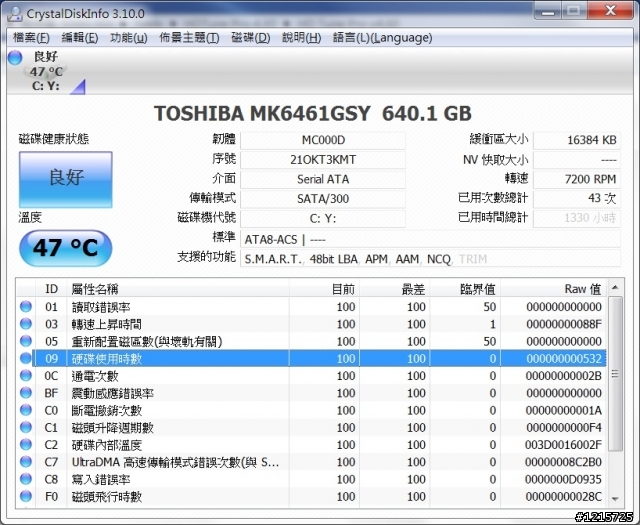
Task: Open the 功能(u) menu
Action: [x=129, y=38]
